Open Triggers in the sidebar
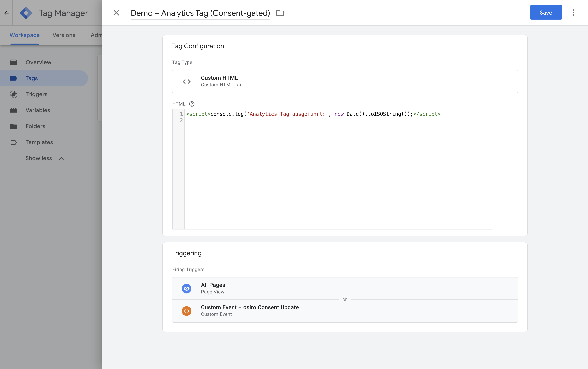The height and width of the screenshot is (369, 588). [x=44, y=94]
